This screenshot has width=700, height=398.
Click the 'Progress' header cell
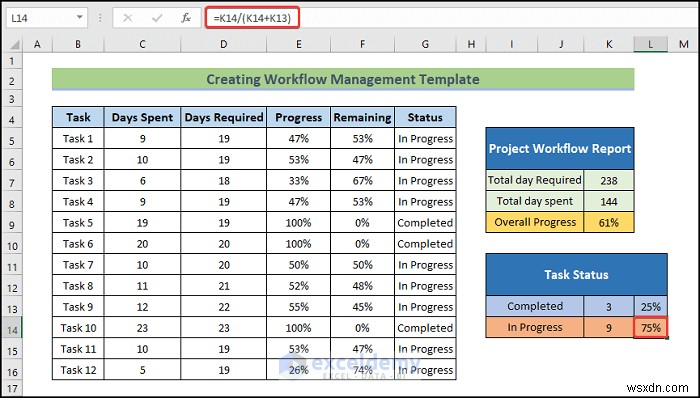[298, 117]
